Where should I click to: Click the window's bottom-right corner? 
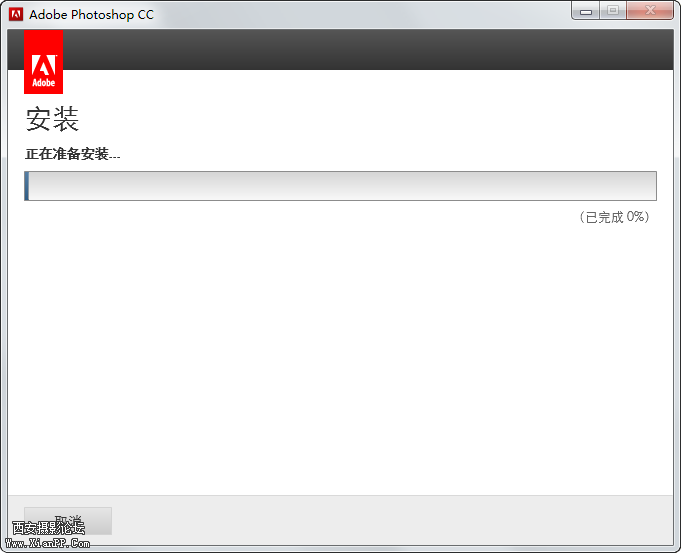point(677,549)
